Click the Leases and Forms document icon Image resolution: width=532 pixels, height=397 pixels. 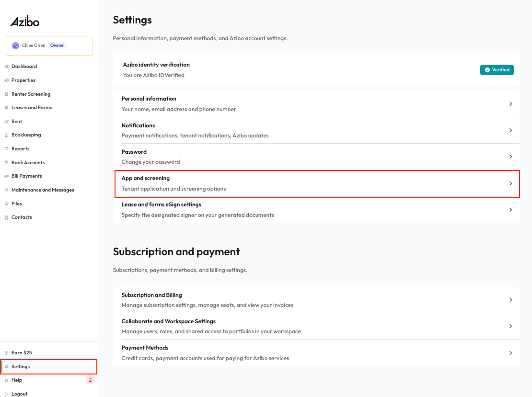[6, 108]
